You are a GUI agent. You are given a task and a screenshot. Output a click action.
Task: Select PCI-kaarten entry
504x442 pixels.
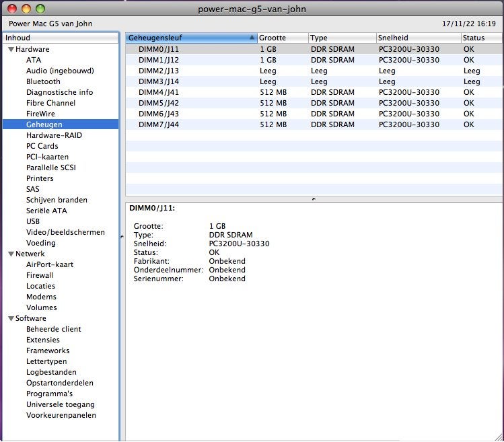47,157
